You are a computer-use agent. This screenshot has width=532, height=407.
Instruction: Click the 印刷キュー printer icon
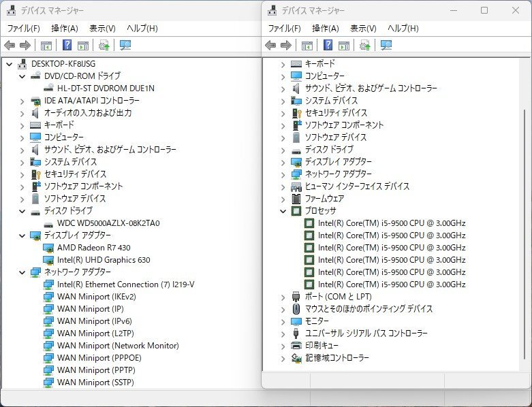pos(296,345)
